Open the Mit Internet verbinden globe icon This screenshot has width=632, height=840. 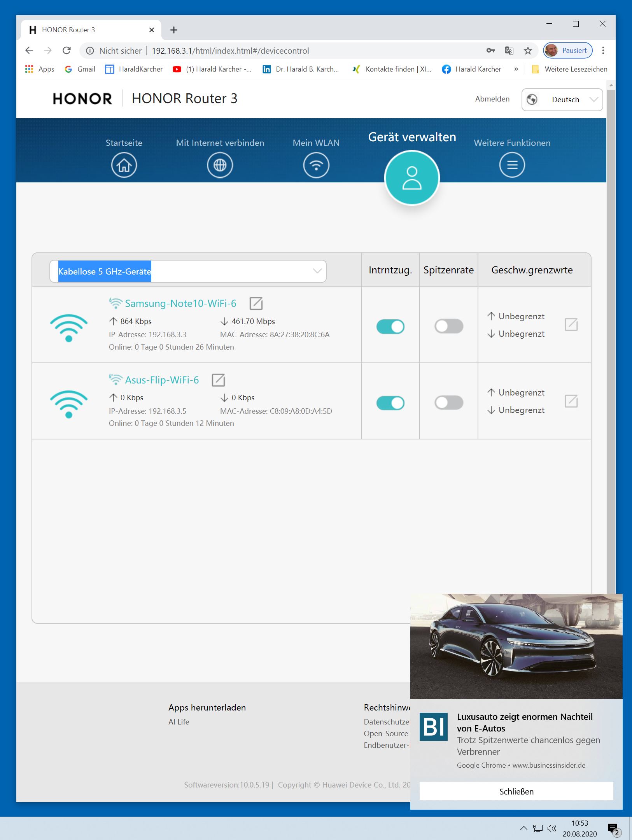(220, 165)
